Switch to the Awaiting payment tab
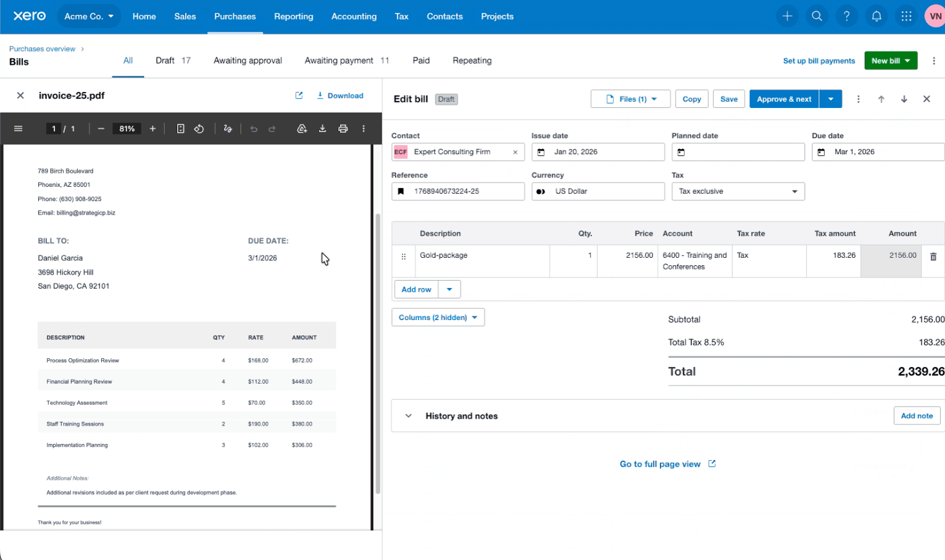This screenshot has width=945, height=560. click(x=339, y=60)
